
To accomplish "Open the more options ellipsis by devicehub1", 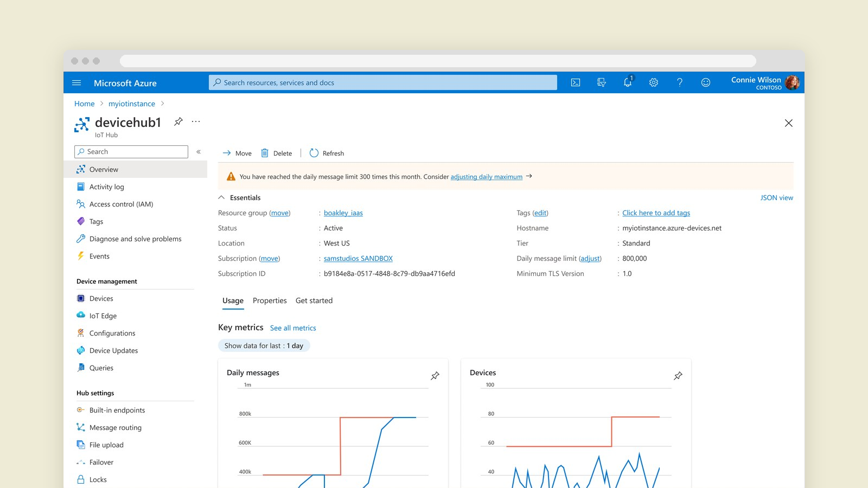I will point(196,121).
